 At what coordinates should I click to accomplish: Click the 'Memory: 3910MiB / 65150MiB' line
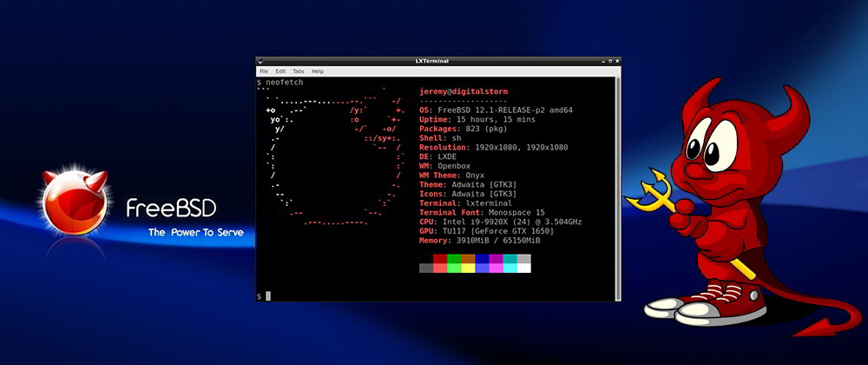coord(479,241)
